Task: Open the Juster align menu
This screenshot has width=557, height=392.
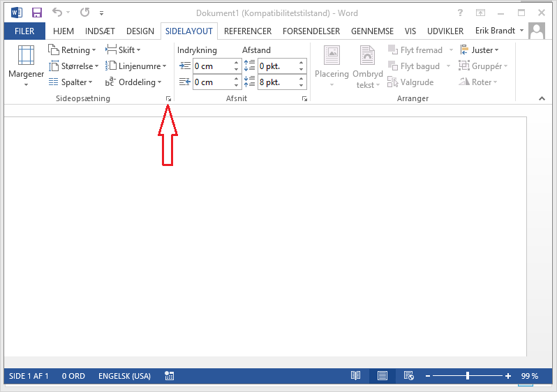Action: 480,50
